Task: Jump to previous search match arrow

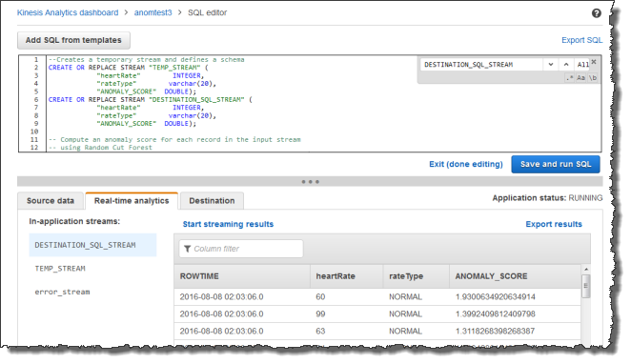Action: 566,65
